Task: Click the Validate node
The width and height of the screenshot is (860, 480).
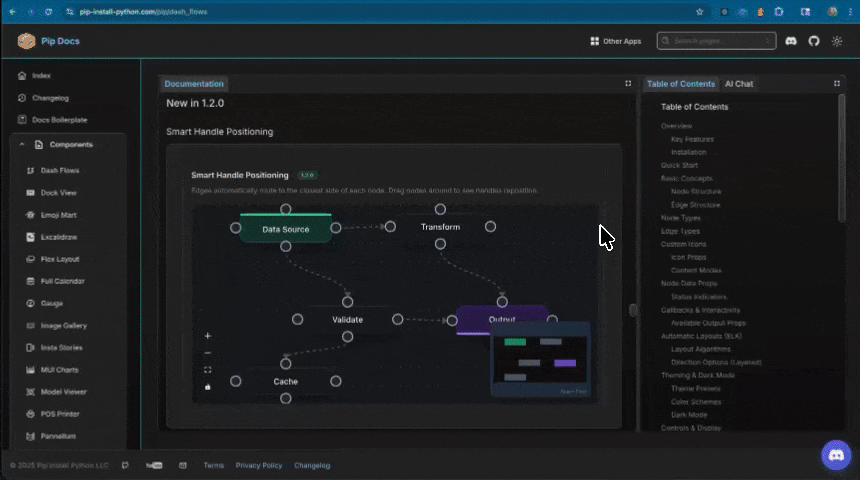Action: coord(347,319)
